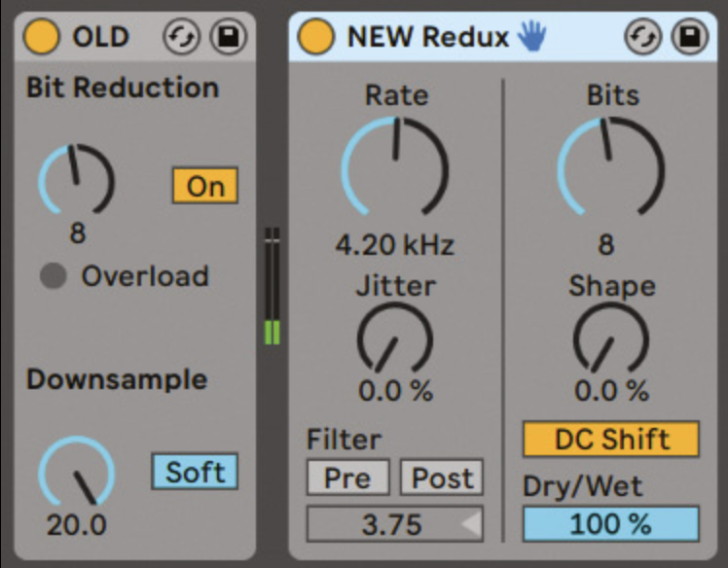Click the Overload indicator LED
The width and height of the screenshot is (728, 568).
click(x=54, y=276)
